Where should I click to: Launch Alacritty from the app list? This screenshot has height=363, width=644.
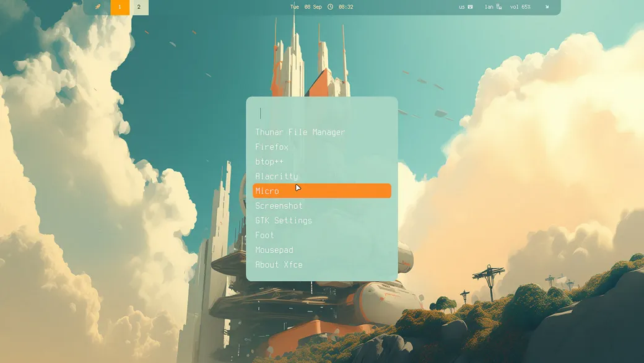pyautogui.click(x=322, y=177)
